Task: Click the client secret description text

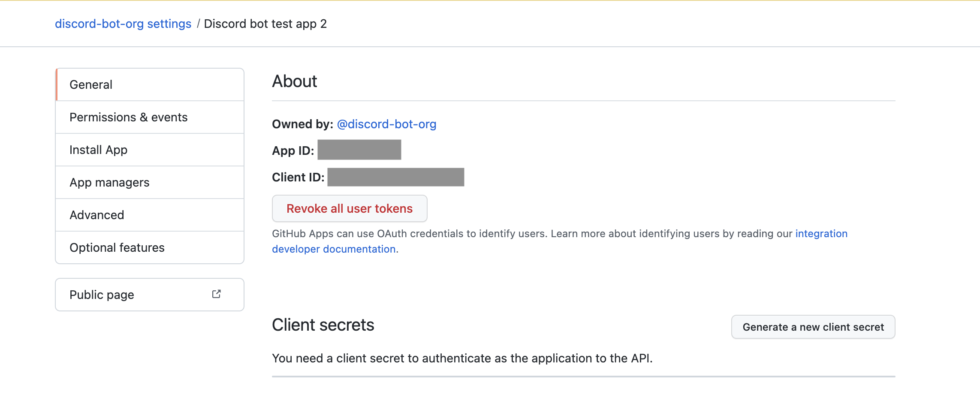Action: (x=462, y=358)
